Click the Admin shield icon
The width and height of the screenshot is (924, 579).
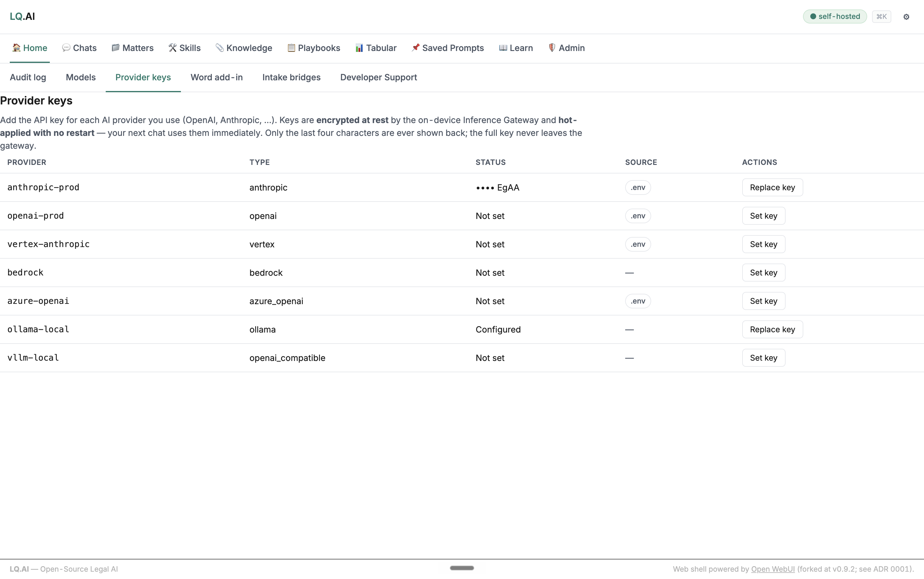tap(552, 47)
